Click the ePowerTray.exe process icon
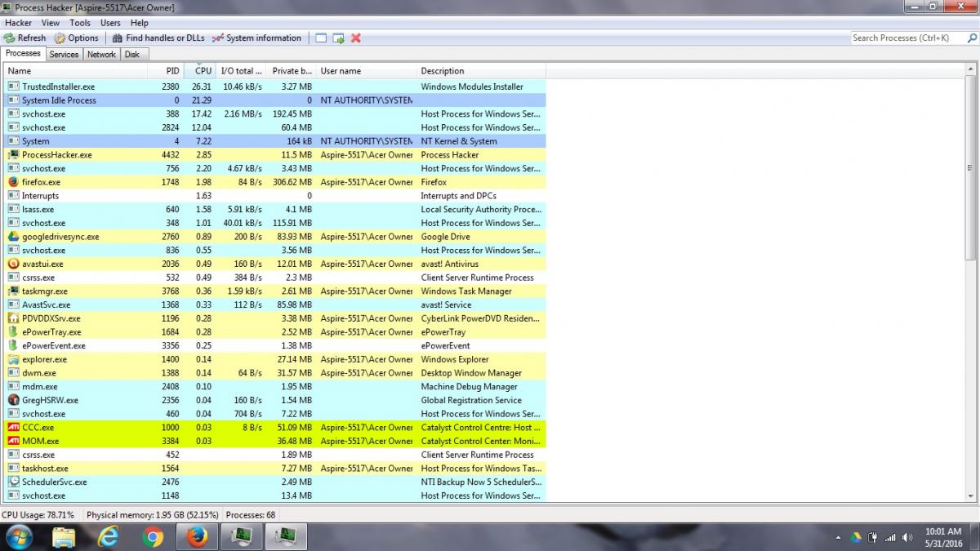The image size is (980, 551). 14,332
